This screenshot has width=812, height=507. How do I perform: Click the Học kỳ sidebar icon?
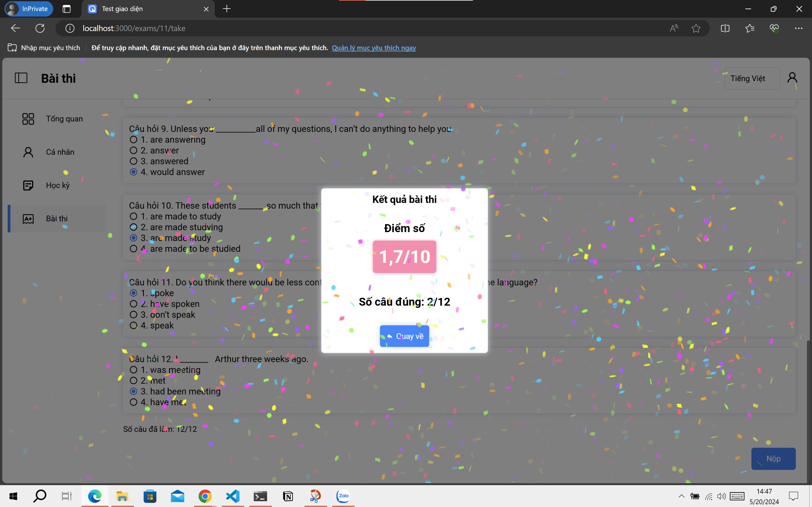point(28,185)
